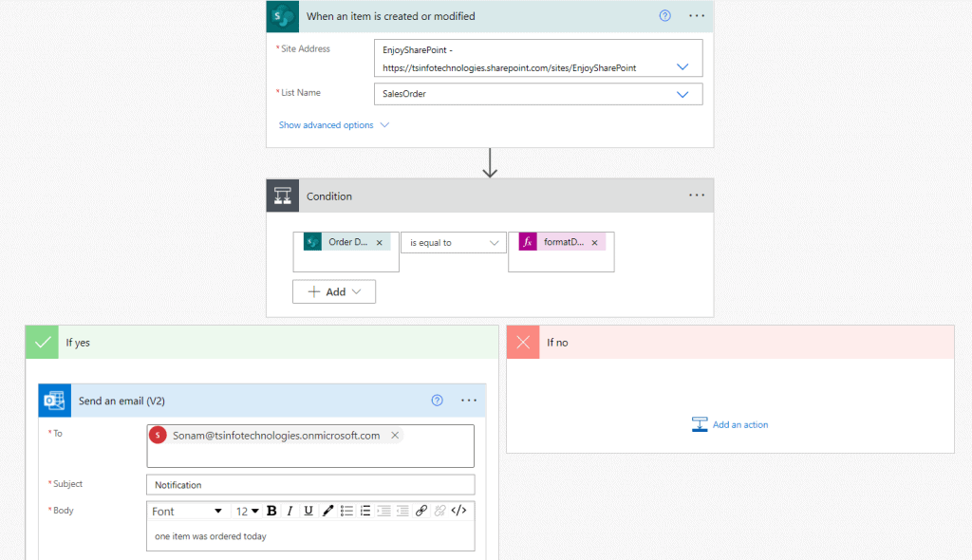This screenshot has width=972, height=560.
Task: Edit the Subject field containing Notification
Action: (x=310, y=485)
